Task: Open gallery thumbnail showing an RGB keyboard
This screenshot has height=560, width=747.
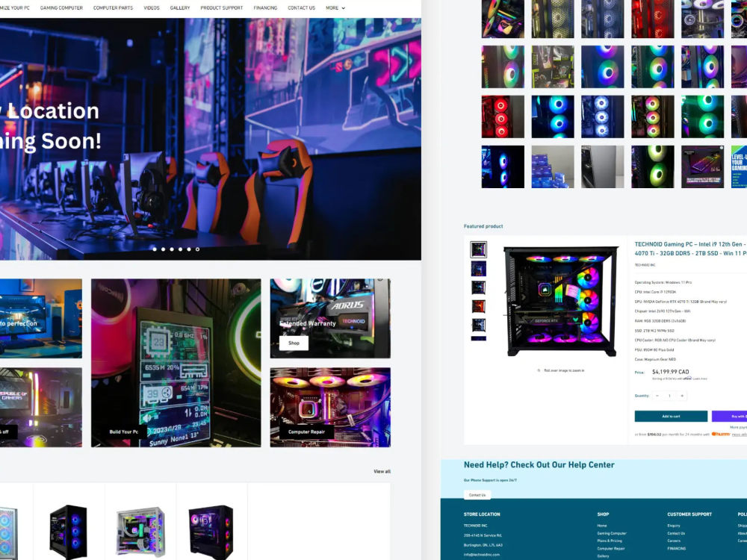Action: pyautogui.click(x=703, y=167)
